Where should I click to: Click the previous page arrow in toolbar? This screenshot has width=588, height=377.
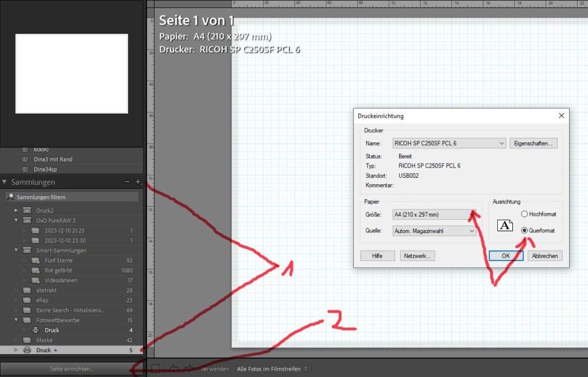pyautogui.click(x=175, y=368)
